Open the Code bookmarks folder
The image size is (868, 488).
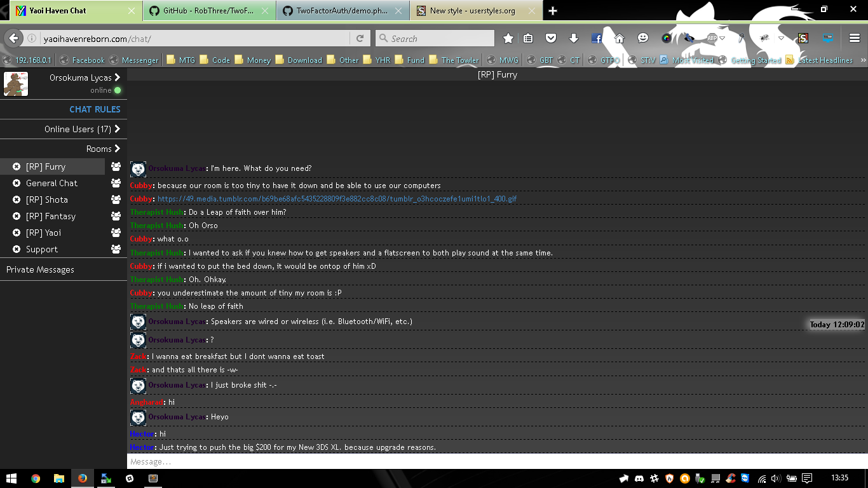point(215,60)
